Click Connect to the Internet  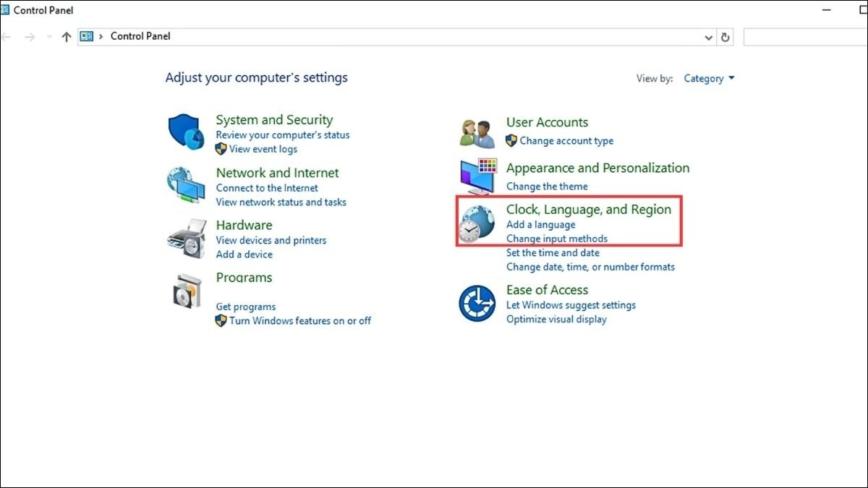[x=267, y=188]
